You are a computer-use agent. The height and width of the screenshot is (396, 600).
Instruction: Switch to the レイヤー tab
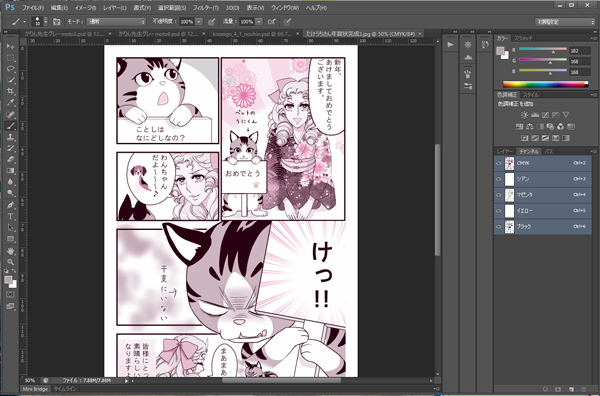point(505,152)
